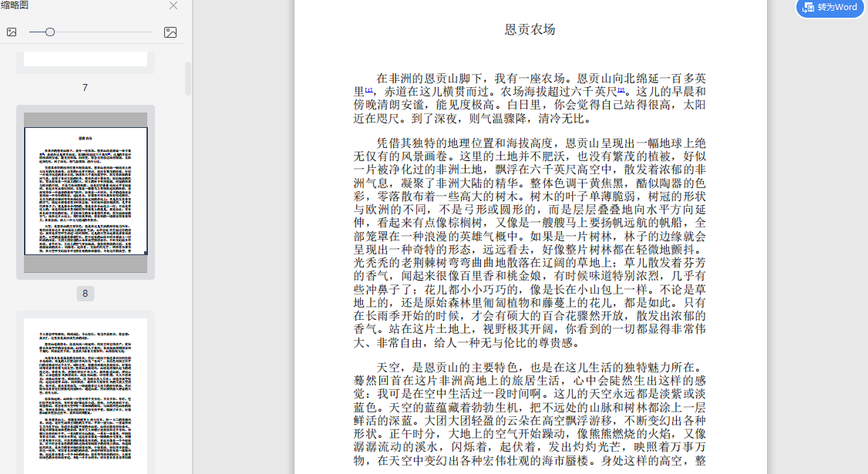Click page number label 7

85,88
